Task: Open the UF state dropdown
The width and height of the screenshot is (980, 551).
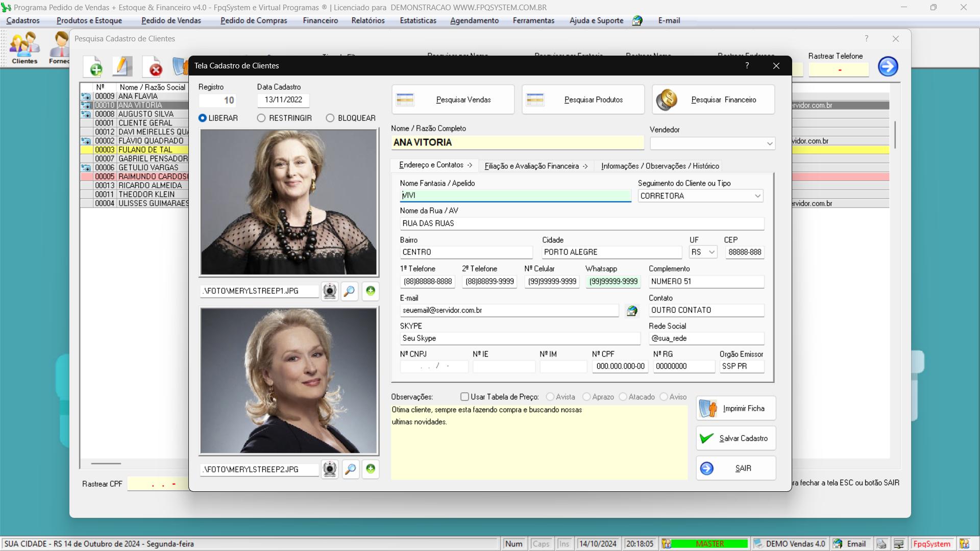Action: [x=712, y=253]
